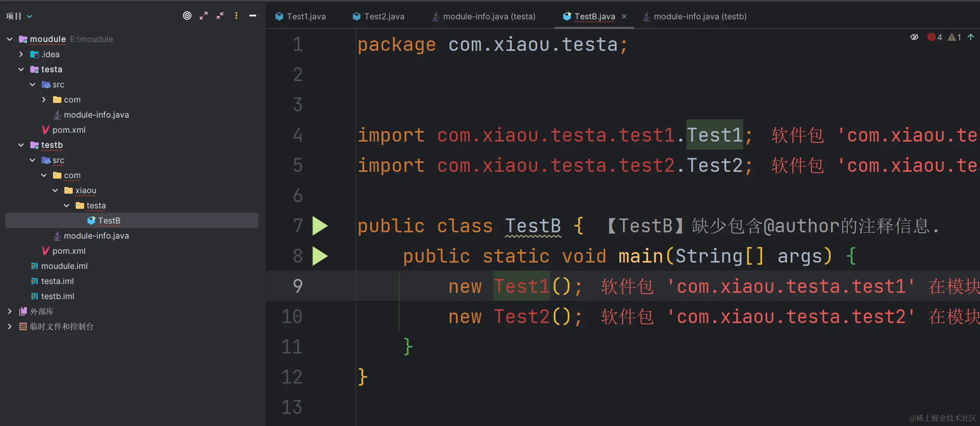Expand the com folder under testa
Viewport: 980px width, 426px height.
44,100
